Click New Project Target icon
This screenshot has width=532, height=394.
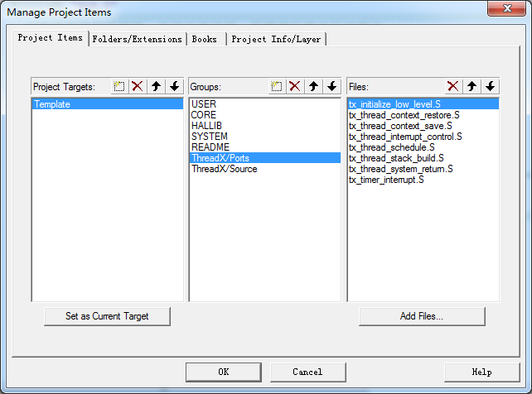pos(119,86)
